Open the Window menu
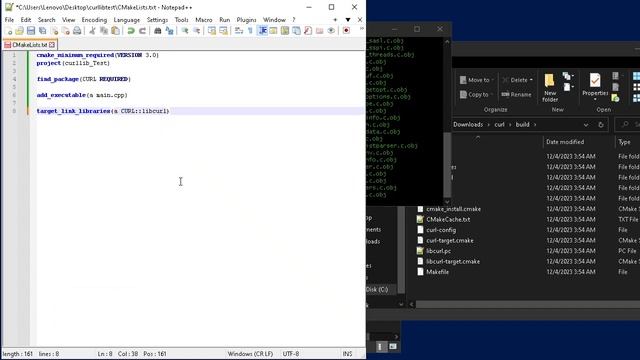 click(274, 20)
